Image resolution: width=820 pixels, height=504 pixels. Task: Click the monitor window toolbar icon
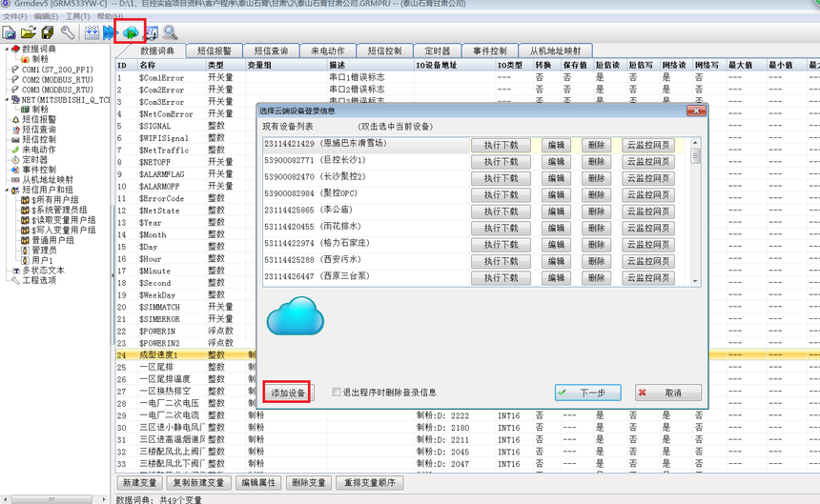click(x=152, y=33)
